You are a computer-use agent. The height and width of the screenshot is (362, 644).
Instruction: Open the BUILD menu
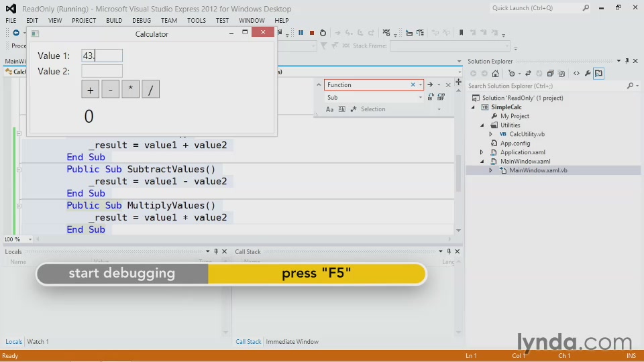point(114,21)
